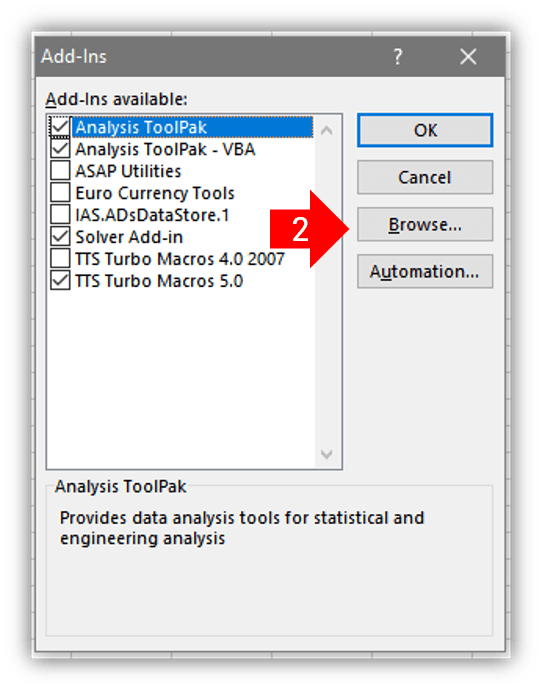Select the ASAP Utilities entry text
This screenshot has width=542, height=690.
(x=128, y=171)
